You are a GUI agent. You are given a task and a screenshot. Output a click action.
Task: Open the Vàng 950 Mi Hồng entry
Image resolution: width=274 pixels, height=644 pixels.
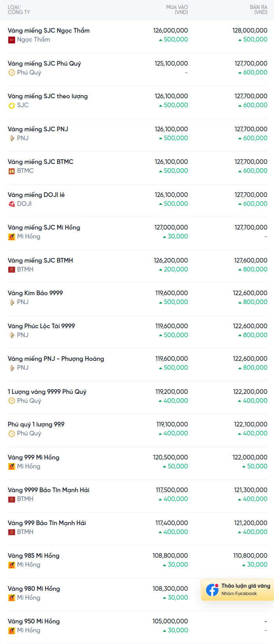(34, 621)
